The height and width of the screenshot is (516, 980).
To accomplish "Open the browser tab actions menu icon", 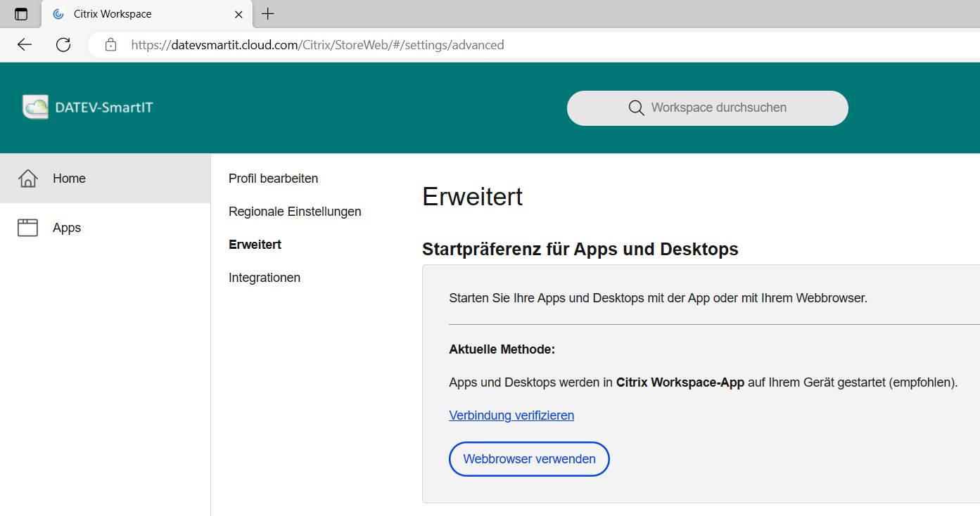I will pyautogui.click(x=21, y=14).
